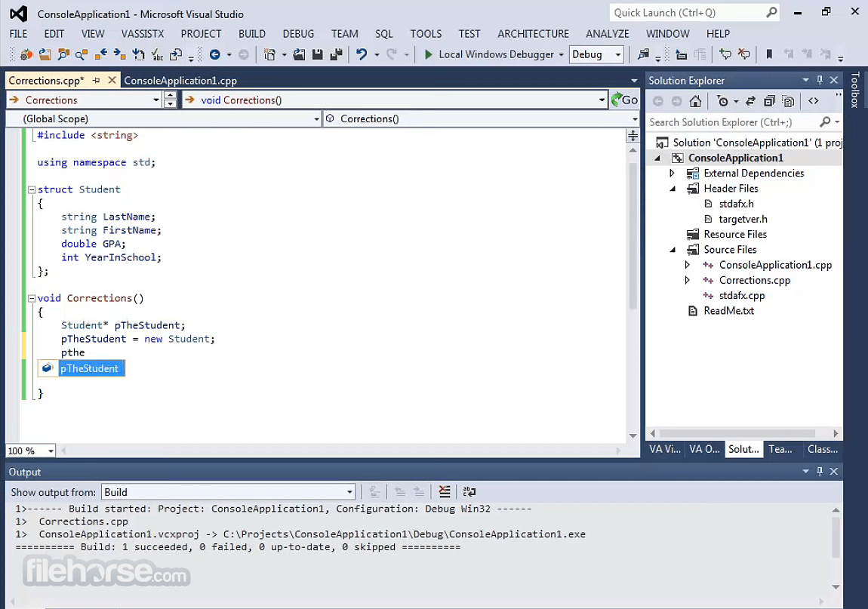Screen dimensions: 868x609
Task: Click the blue Navigate Backward arrow
Action: pyautogui.click(x=215, y=54)
